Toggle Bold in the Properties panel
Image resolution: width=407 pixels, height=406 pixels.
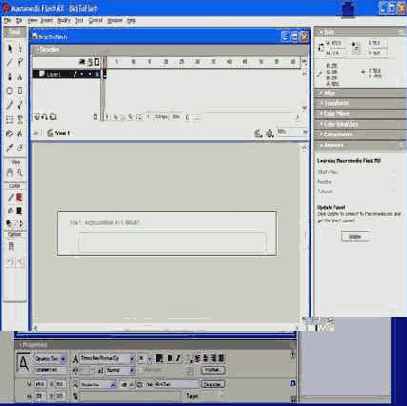pyautogui.click(x=170, y=358)
